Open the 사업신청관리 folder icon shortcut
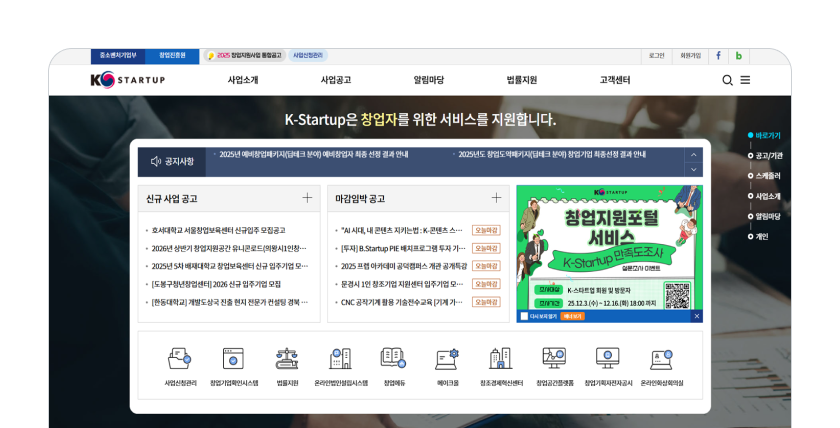This screenshot has height=428, width=840. 179,358
